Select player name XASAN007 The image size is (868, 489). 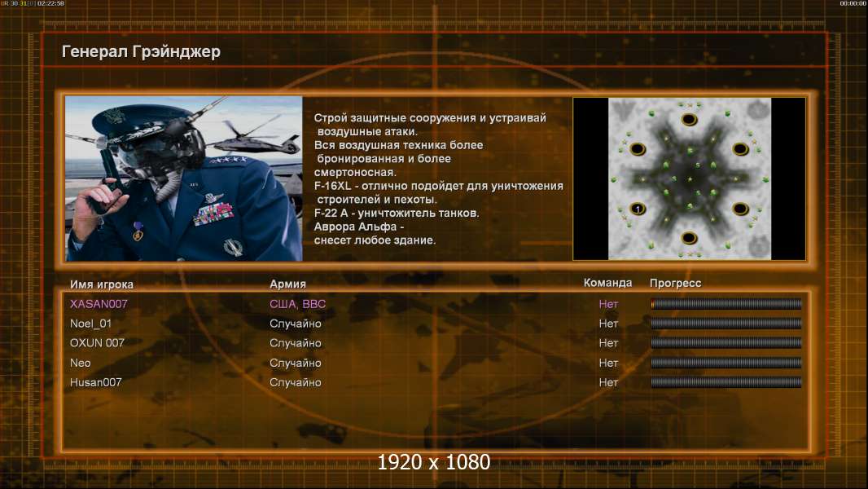click(x=99, y=304)
